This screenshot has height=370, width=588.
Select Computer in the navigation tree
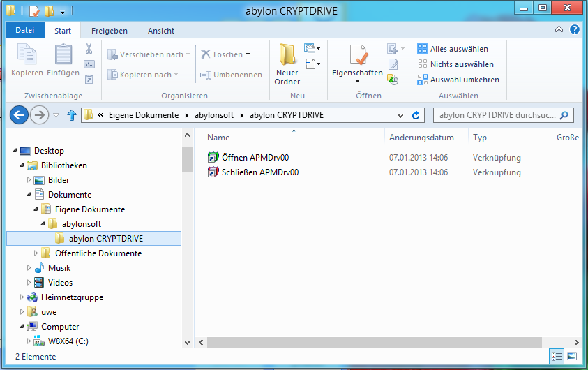(x=60, y=327)
